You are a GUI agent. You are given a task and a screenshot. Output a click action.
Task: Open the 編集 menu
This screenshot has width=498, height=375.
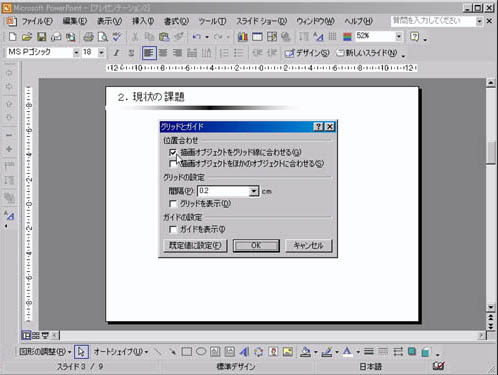tap(75, 21)
